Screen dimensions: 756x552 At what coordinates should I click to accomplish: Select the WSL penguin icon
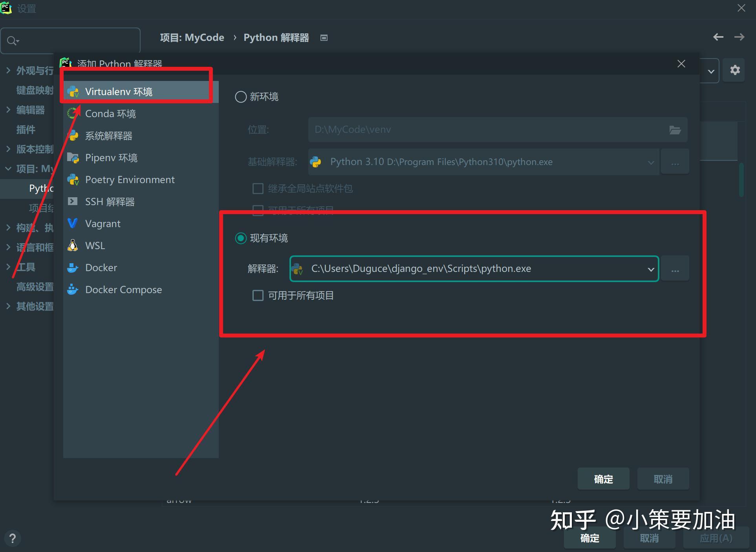(x=73, y=246)
